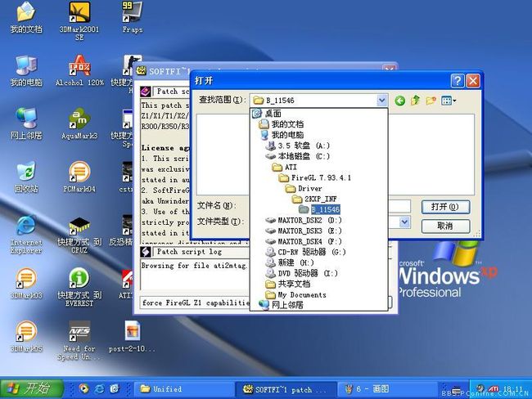The image size is (532, 399).
Task: Choose CD-RW 驱动器 (G:)
Action: [x=306, y=252]
